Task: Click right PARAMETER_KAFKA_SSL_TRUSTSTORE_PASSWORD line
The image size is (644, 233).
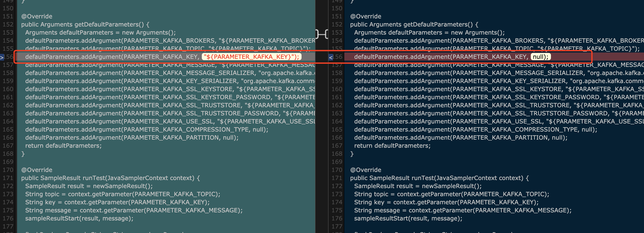Action: pyautogui.click(x=499, y=113)
